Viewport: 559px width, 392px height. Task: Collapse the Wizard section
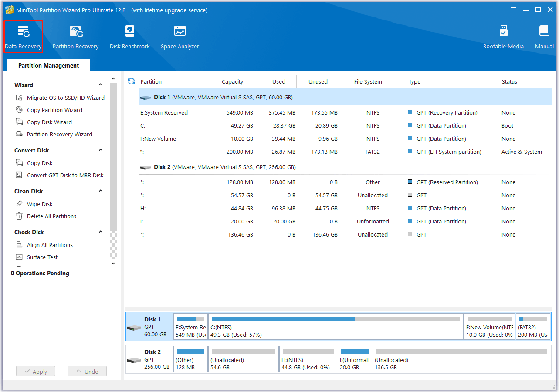tap(101, 84)
